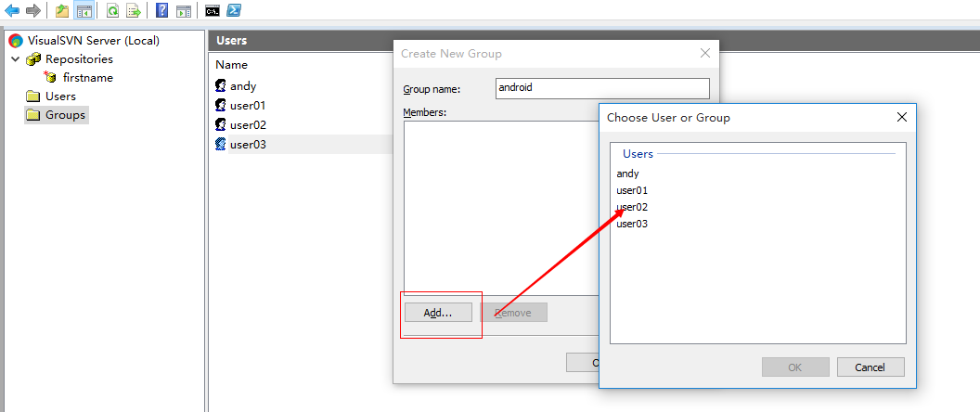Click the user01 icon in Users list
Viewport: 980px width, 412px height.
coord(221,105)
